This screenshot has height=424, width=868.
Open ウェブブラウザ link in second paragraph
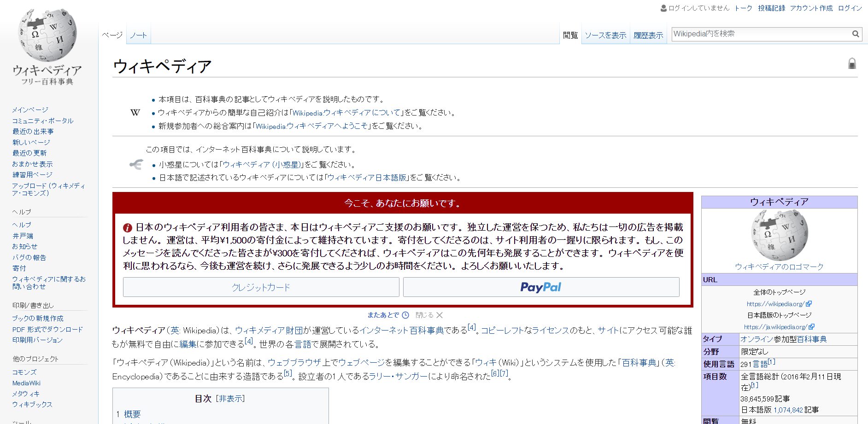[294, 363]
